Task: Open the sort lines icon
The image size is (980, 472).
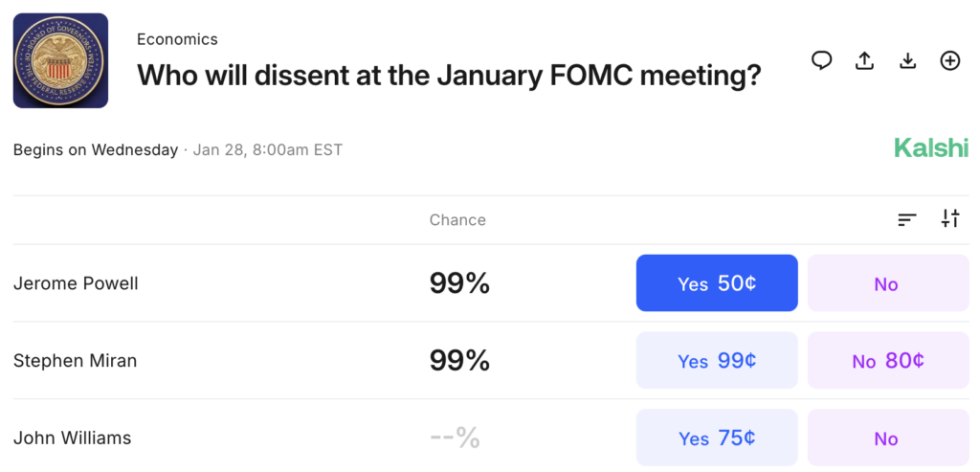Action: (907, 219)
